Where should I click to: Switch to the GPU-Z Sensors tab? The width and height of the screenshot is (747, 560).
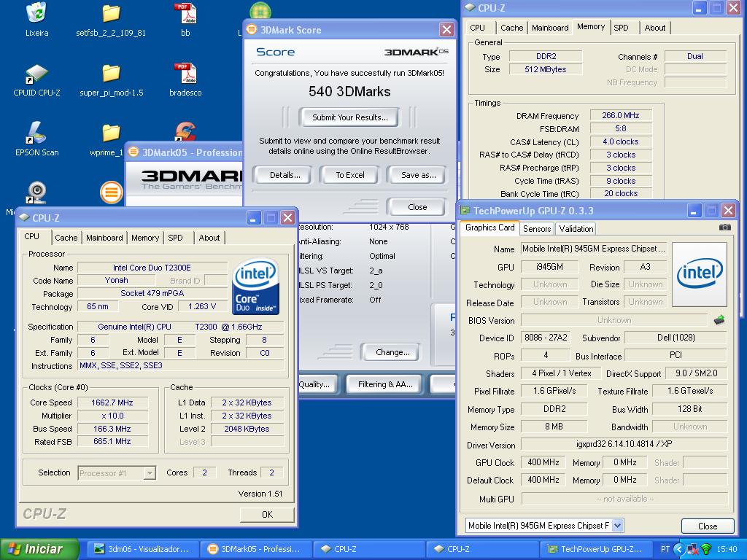tap(537, 228)
